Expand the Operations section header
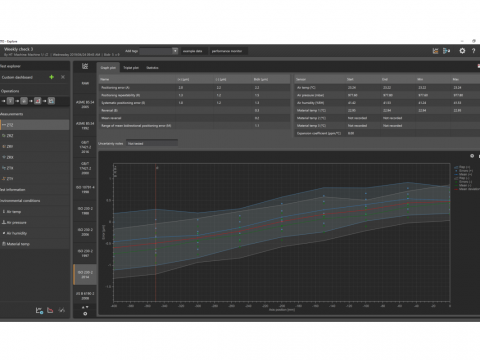 (35, 91)
